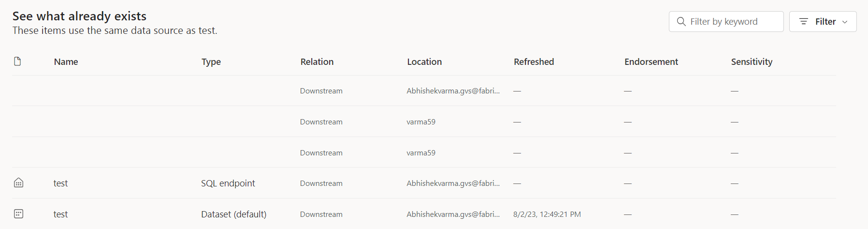Screen dimensions: 868x229
Task: Click the file icon in table header
Action: (x=17, y=61)
